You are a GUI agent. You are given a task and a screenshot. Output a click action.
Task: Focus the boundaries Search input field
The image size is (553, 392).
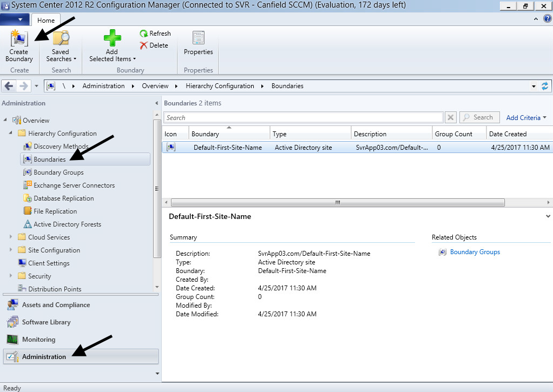(304, 117)
